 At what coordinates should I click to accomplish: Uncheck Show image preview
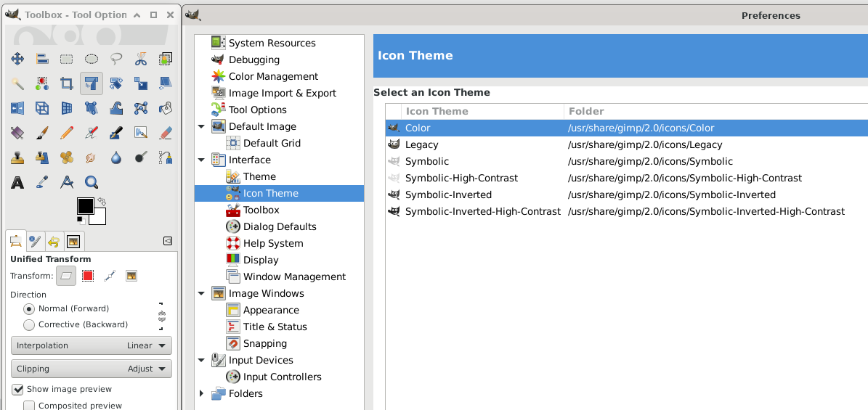click(18, 390)
